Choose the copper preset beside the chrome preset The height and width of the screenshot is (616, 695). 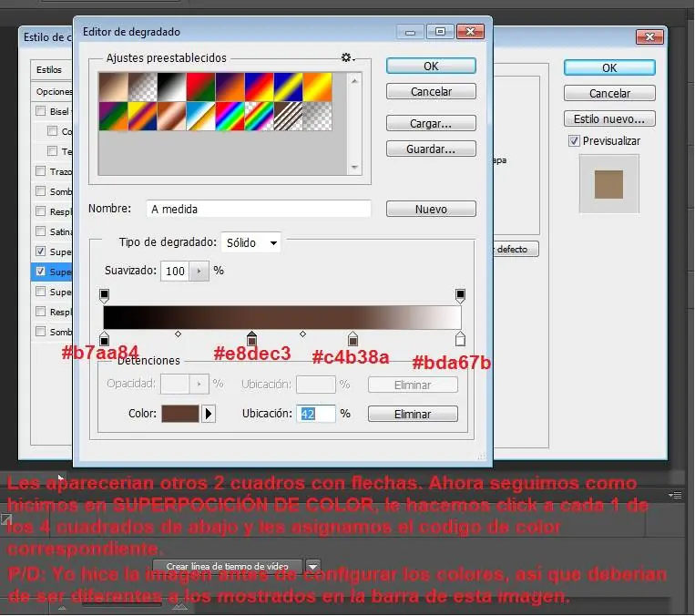click(x=171, y=117)
